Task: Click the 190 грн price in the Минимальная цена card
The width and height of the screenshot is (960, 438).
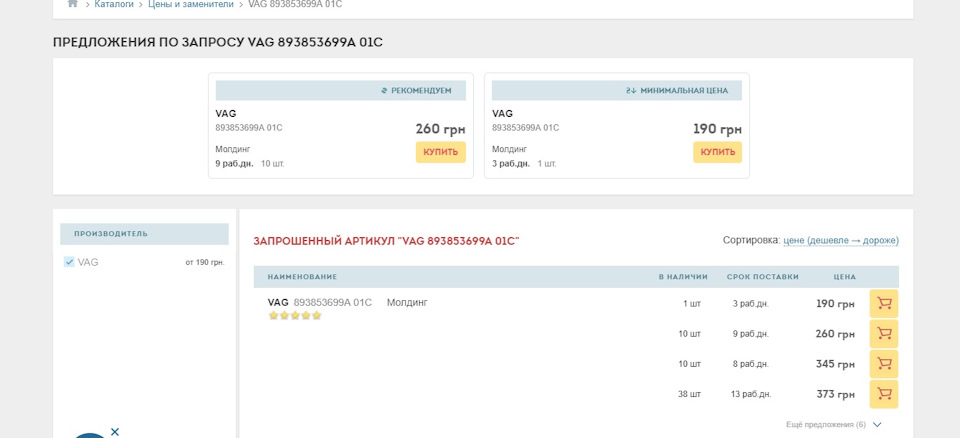Action: click(x=718, y=129)
